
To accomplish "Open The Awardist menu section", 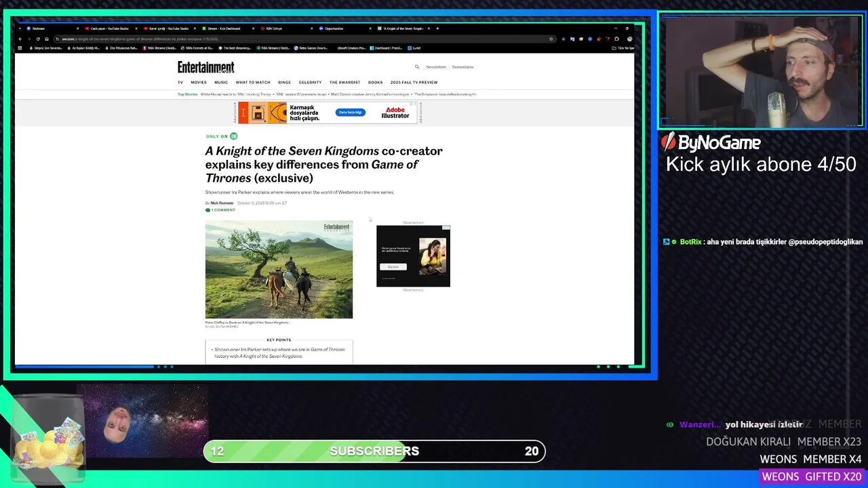I will pyautogui.click(x=344, y=83).
